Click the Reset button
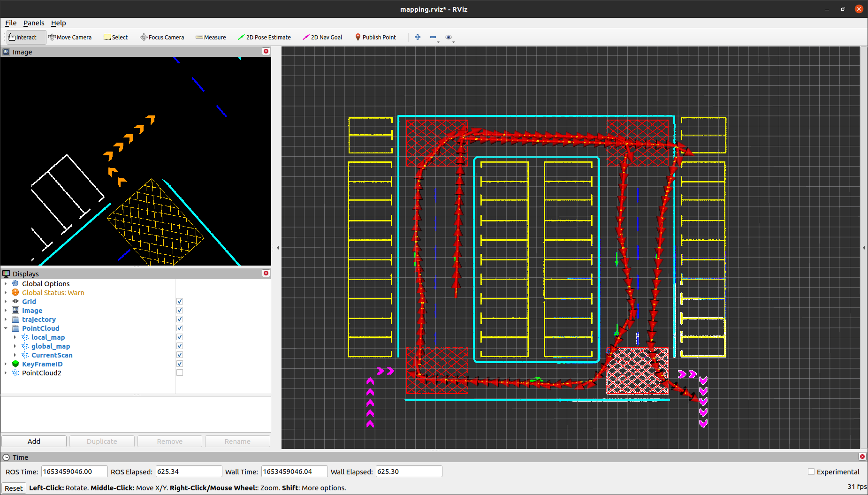 pyautogui.click(x=14, y=488)
